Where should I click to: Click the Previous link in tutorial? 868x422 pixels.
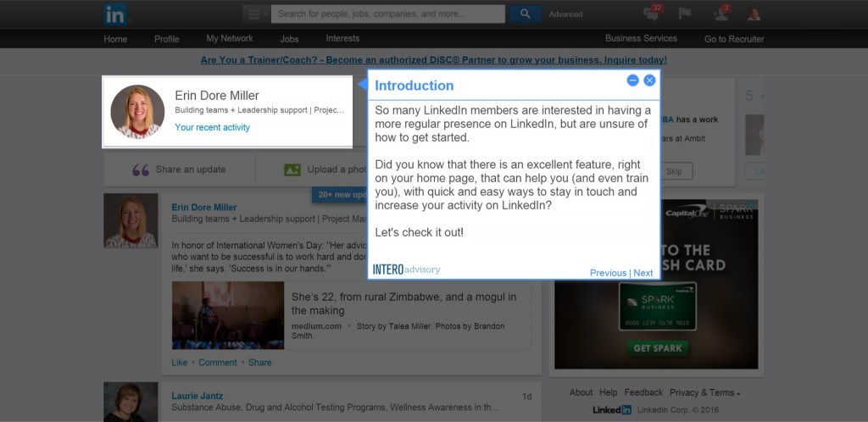[x=608, y=273]
